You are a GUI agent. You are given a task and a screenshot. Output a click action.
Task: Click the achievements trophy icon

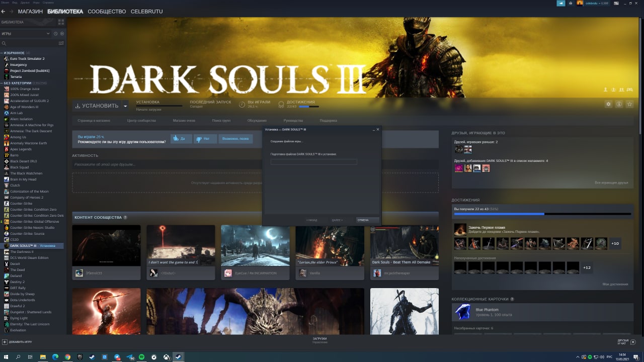(281, 104)
